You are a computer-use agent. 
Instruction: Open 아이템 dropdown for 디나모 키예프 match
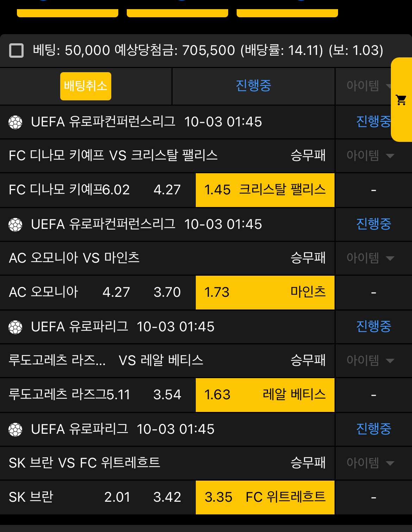(x=370, y=155)
